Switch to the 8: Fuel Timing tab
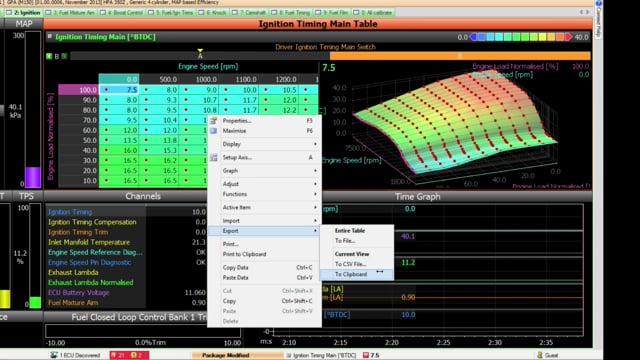This screenshot has width=640, height=360. pyautogui.click(x=291, y=13)
